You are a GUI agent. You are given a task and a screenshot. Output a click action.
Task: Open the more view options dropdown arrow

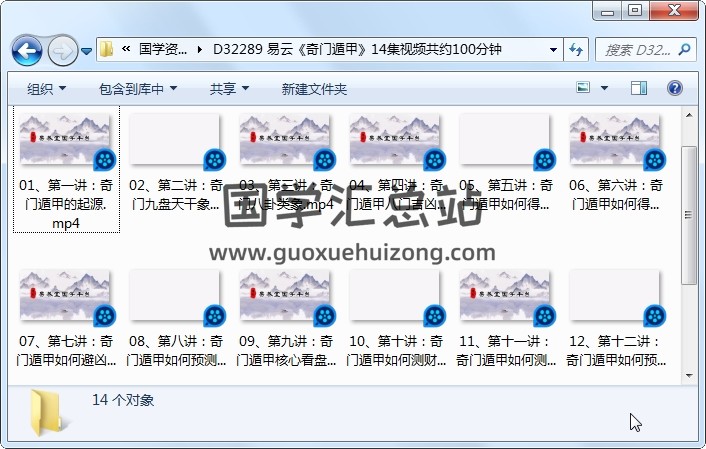(605, 88)
